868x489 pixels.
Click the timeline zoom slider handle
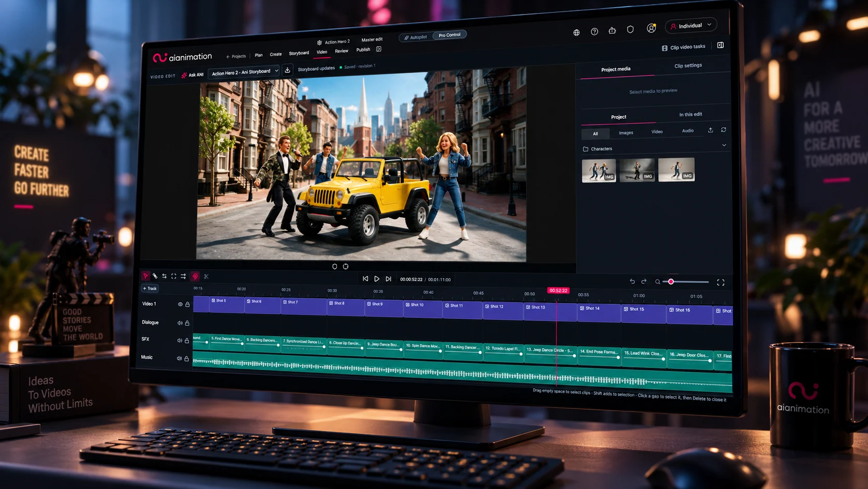pyautogui.click(x=671, y=282)
